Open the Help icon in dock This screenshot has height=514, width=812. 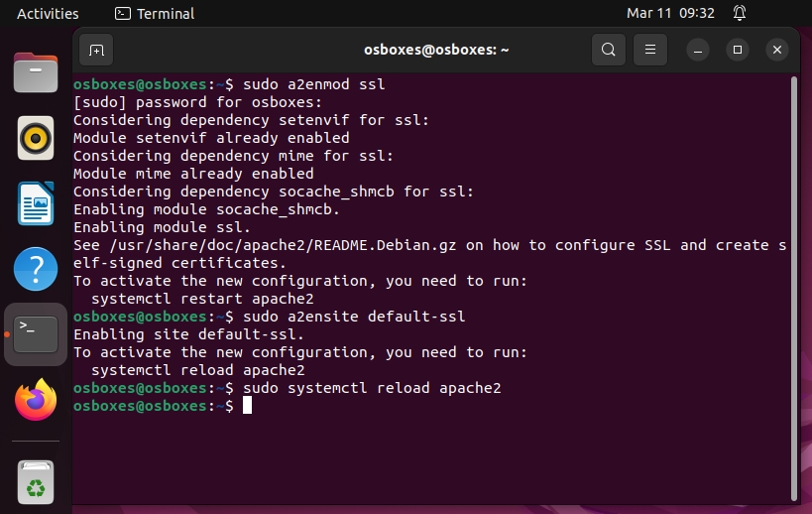[x=36, y=269]
